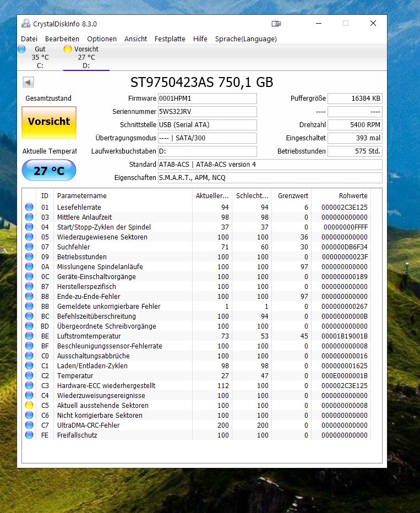Click the Laufwerksbuchstaben field D:
Image resolution: width=420 pixels, height=513 pixels.
click(208, 151)
